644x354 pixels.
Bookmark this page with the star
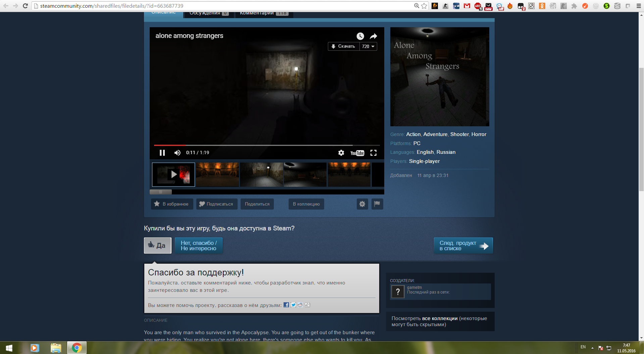coord(424,6)
